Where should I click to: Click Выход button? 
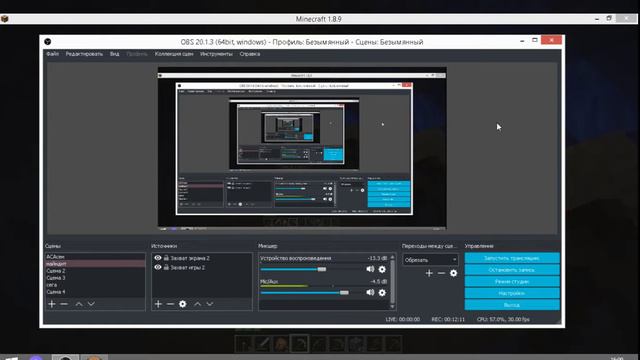pos(512,305)
